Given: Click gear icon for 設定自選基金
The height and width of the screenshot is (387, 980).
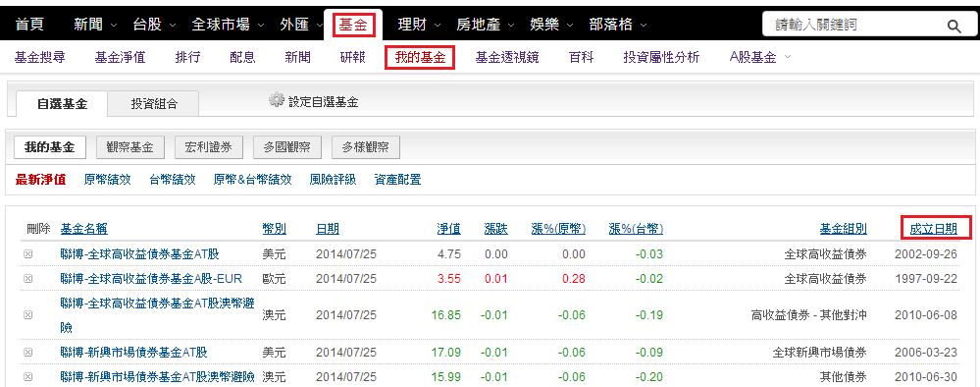Looking at the screenshot, I should 277,100.
